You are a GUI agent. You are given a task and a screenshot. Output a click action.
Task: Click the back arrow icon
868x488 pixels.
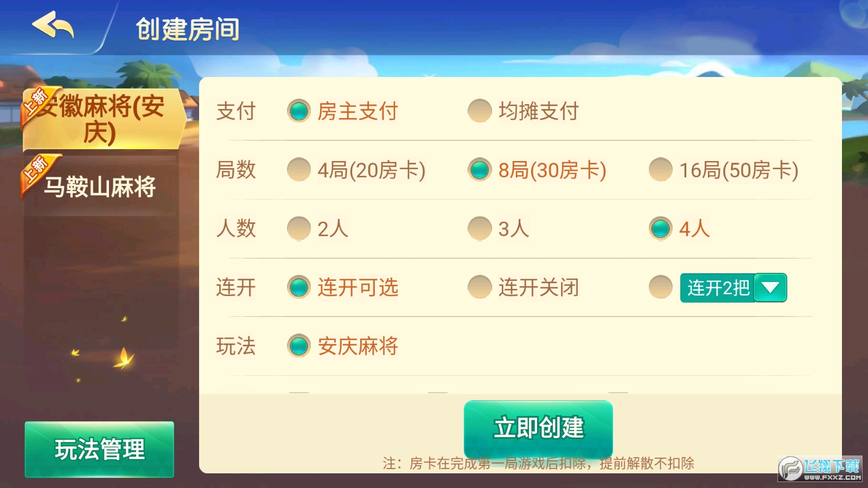click(x=53, y=26)
